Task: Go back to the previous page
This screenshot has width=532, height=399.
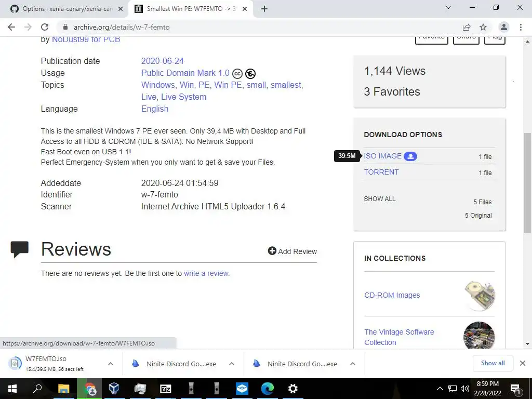Action: click(x=11, y=27)
